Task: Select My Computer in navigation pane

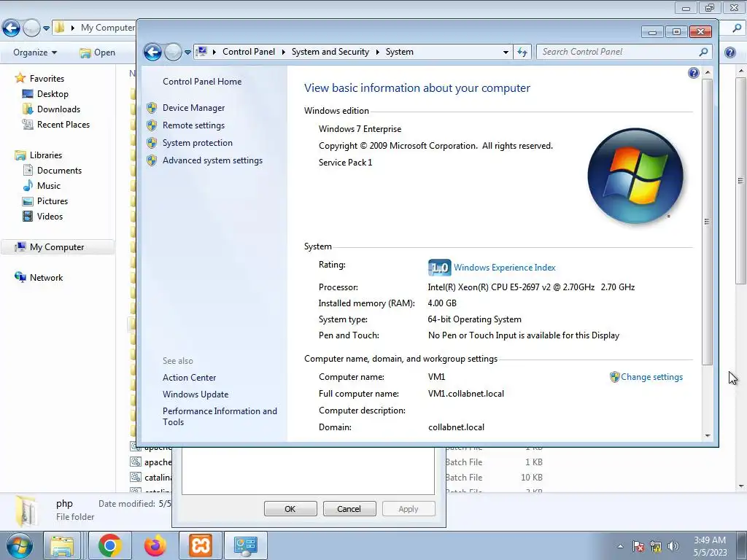Action: (57, 246)
